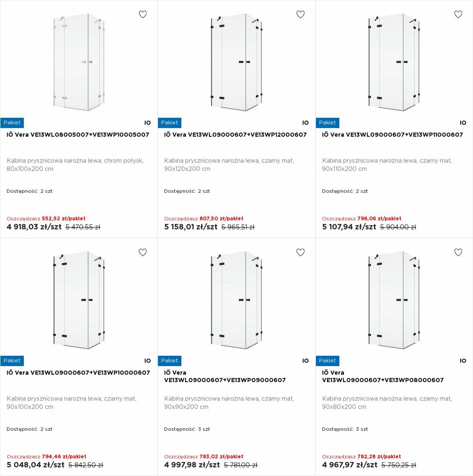The image size is (473, 476).
Task: Favorite the 90x120x200 czarny mat cabin
Action: pos(300,14)
